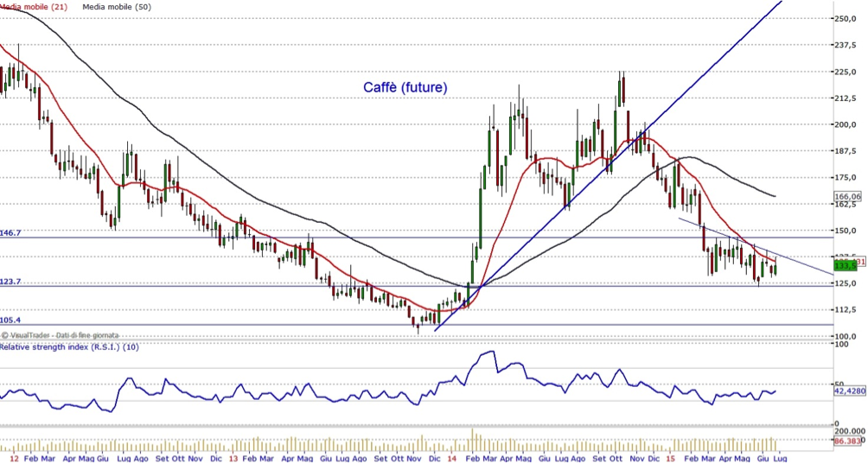Screen dimensions: 868x463
Task: Click the 237,5 price axis label
Action: pyautogui.click(x=845, y=46)
